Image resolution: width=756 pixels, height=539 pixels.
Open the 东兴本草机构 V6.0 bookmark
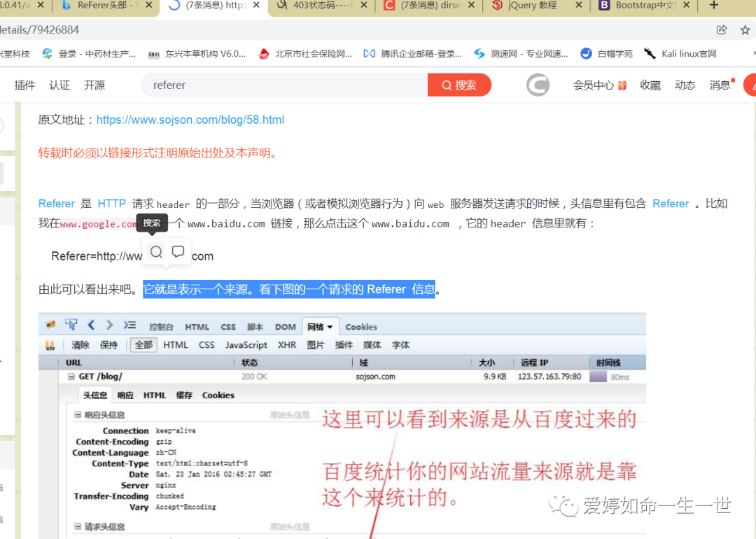(x=197, y=53)
